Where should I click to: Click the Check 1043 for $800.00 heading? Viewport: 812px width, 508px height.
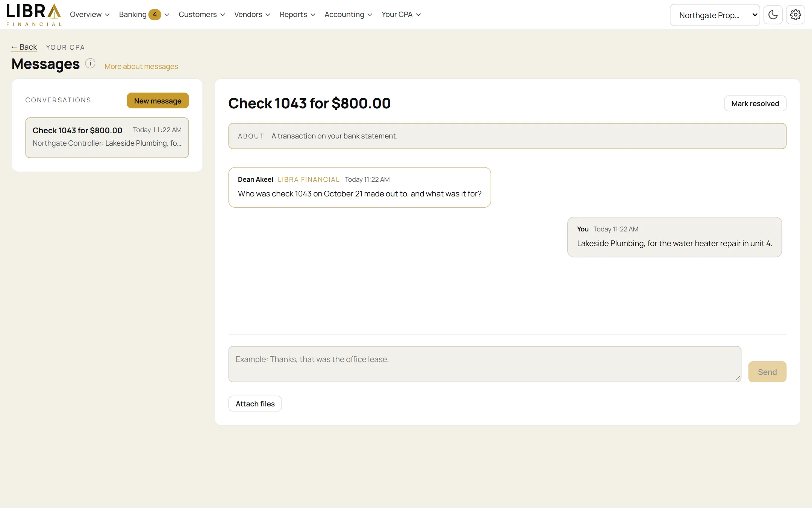pyautogui.click(x=309, y=103)
